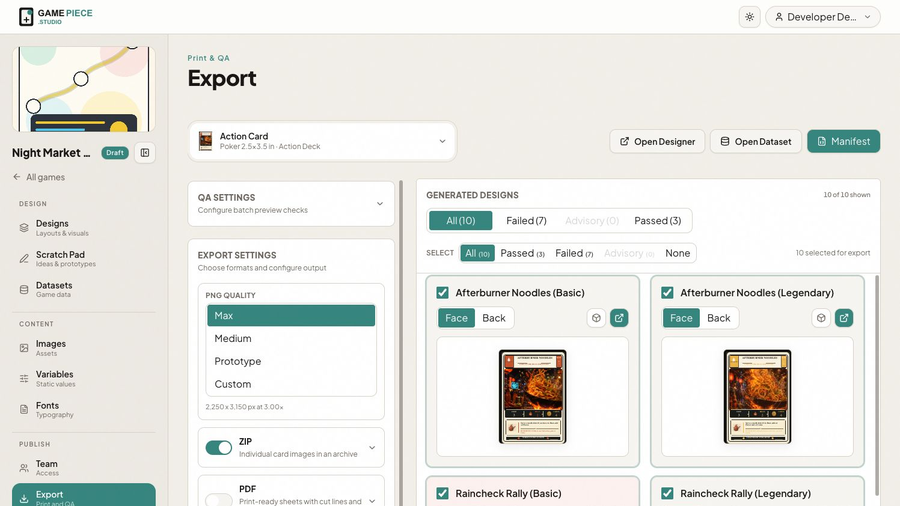Uncheck Raincheck Rally (Basic) checkbox
The height and width of the screenshot is (506, 900).
point(442,493)
